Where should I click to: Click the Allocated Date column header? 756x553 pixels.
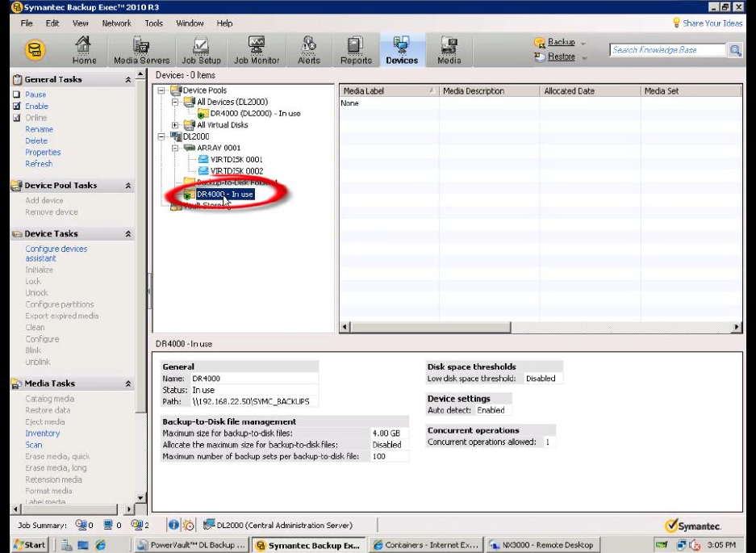pyautogui.click(x=590, y=90)
